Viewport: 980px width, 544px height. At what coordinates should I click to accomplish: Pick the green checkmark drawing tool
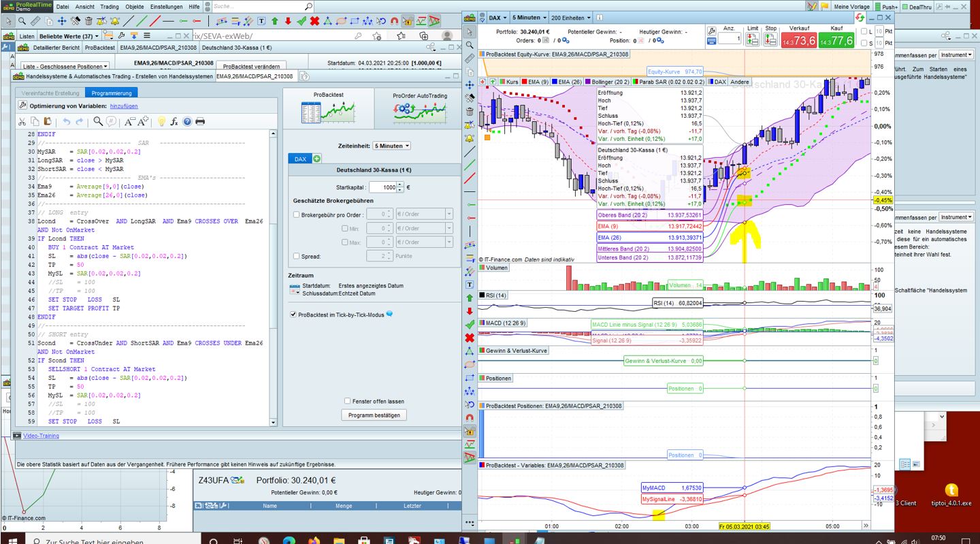click(x=301, y=21)
